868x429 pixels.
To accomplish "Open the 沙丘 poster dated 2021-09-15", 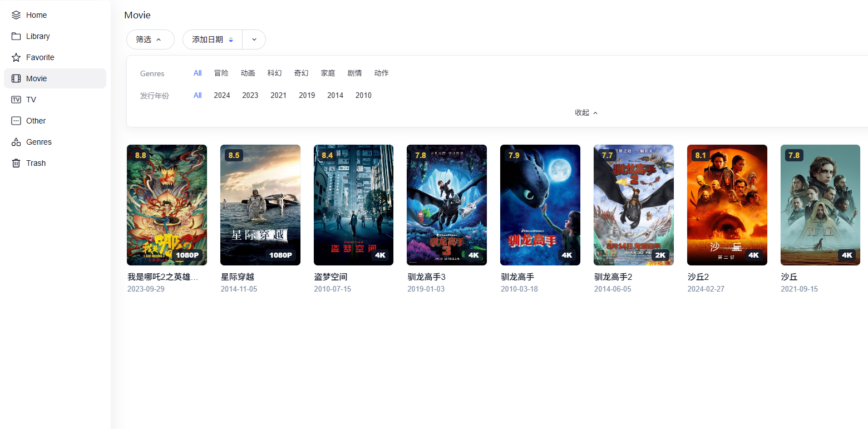I will coord(821,205).
